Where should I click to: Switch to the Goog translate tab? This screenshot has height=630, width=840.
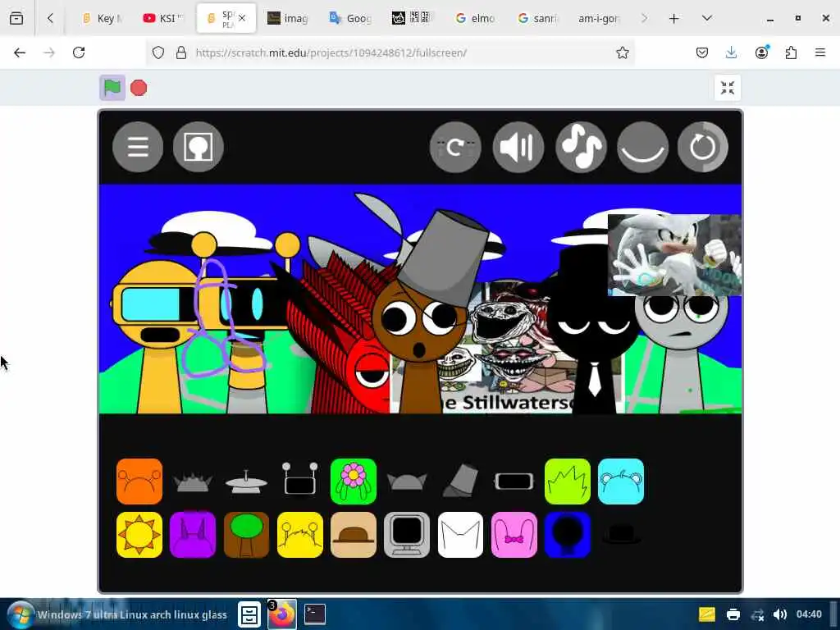coord(350,18)
